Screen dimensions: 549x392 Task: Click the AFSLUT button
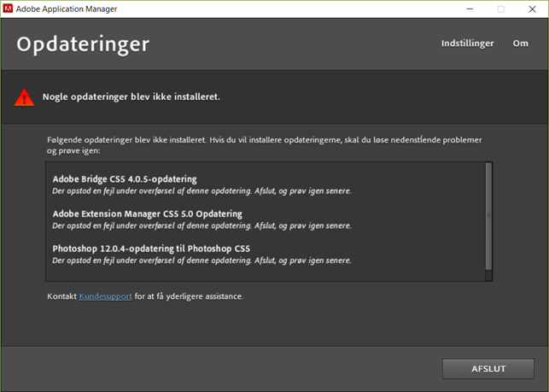coord(488,369)
